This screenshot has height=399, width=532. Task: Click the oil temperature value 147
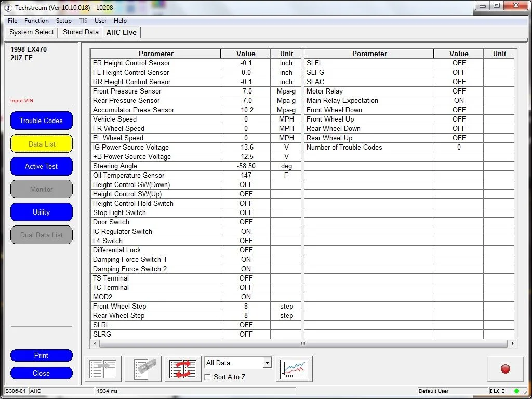246,176
